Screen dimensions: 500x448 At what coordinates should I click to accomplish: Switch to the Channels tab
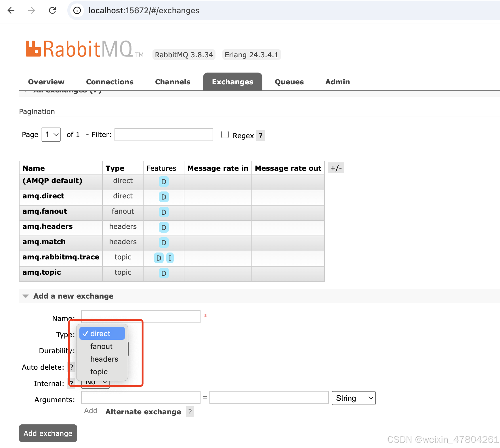pyautogui.click(x=173, y=82)
